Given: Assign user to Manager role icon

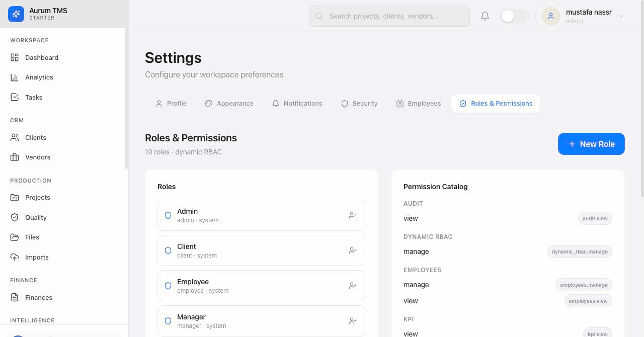Looking at the screenshot, I should point(353,321).
